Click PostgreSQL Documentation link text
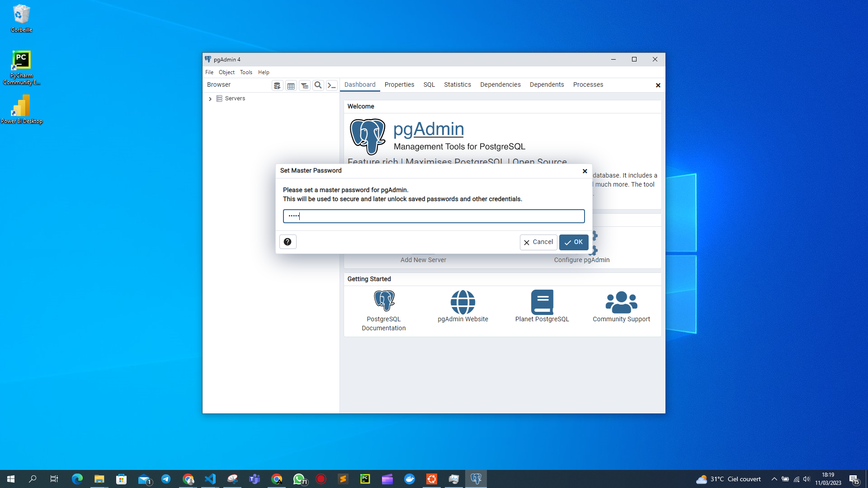868x488 pixels. pyautogui.click(x=384, y=324)
